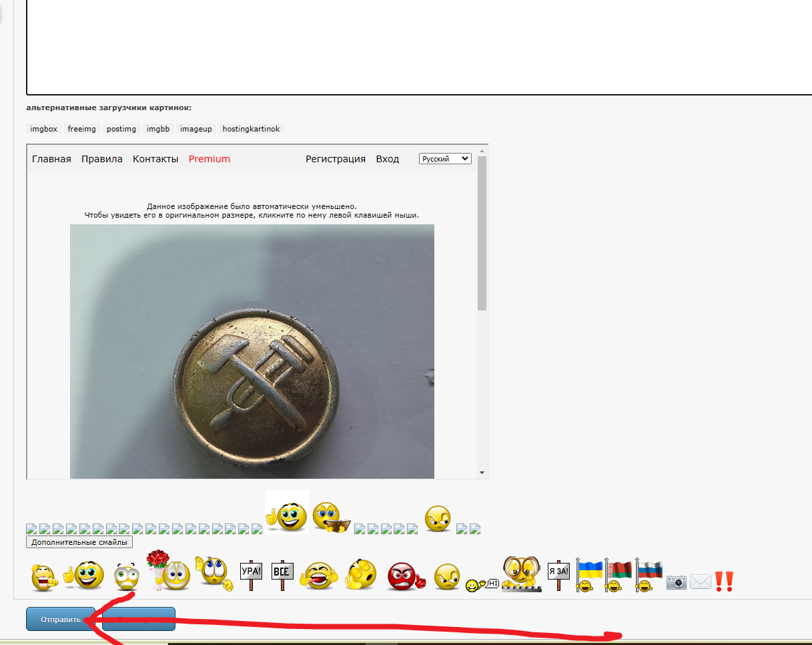Insert the Belarusian flag smiley
This screenshot has width=812, height=645.
[x=618, y=575]
